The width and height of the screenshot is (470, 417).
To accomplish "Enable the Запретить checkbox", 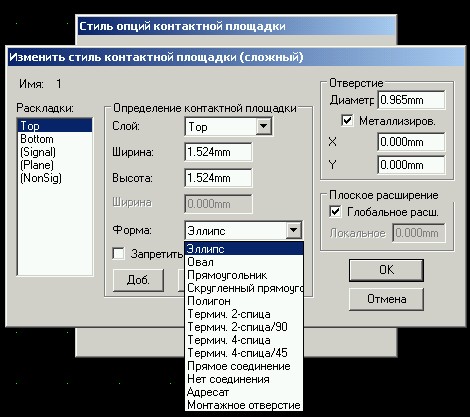I will pos(119,253).
